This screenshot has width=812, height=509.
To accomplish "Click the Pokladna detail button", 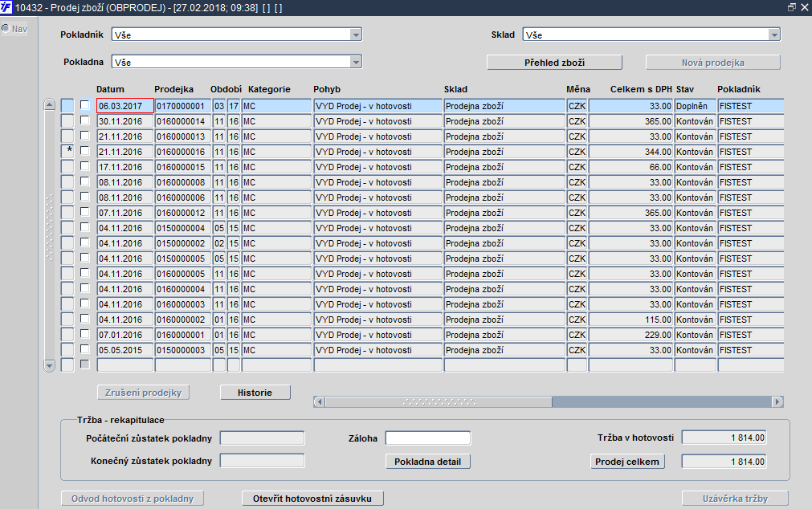I will pyautogui.click(x=428, y=462).
